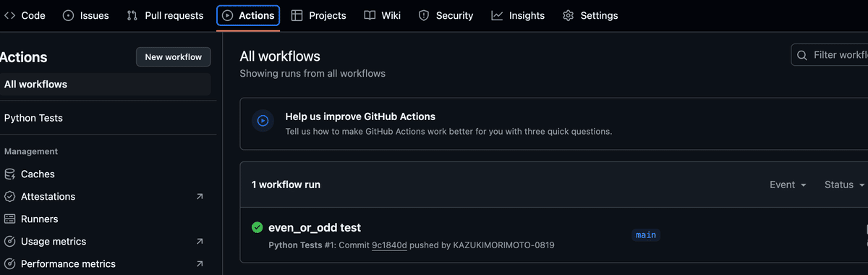View the Insights tab

tap(518, 15)
